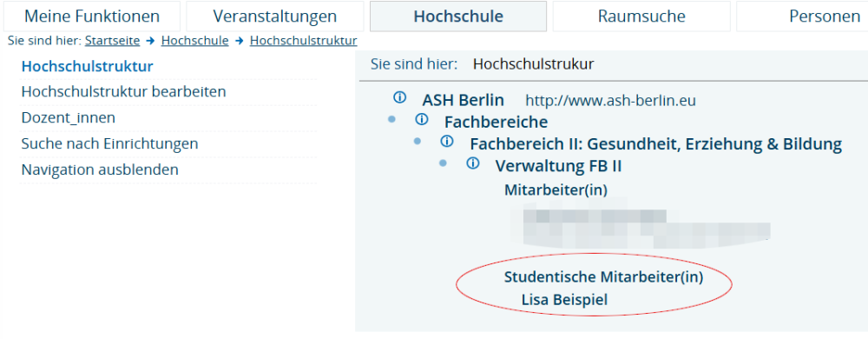Select the Hochschule tab
Image resolution: width=868 pixels, height=339 pixels.
[x=458, y=16]
